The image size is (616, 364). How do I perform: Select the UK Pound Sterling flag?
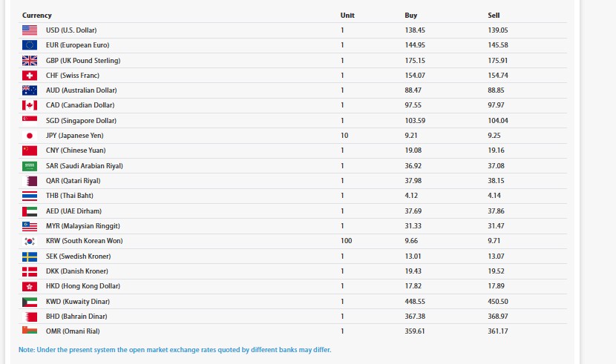point(30,60)
